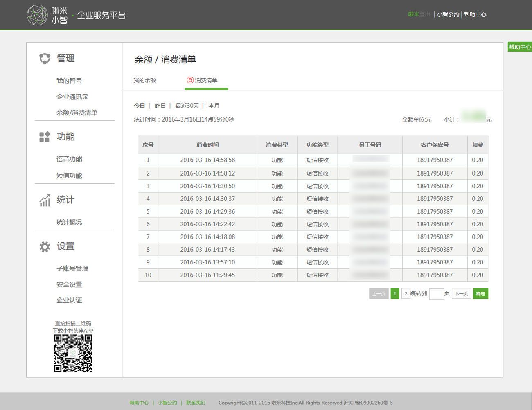532x410 pixels.
Task: Click 小智公约 in the header
Action: coord(448,14)
